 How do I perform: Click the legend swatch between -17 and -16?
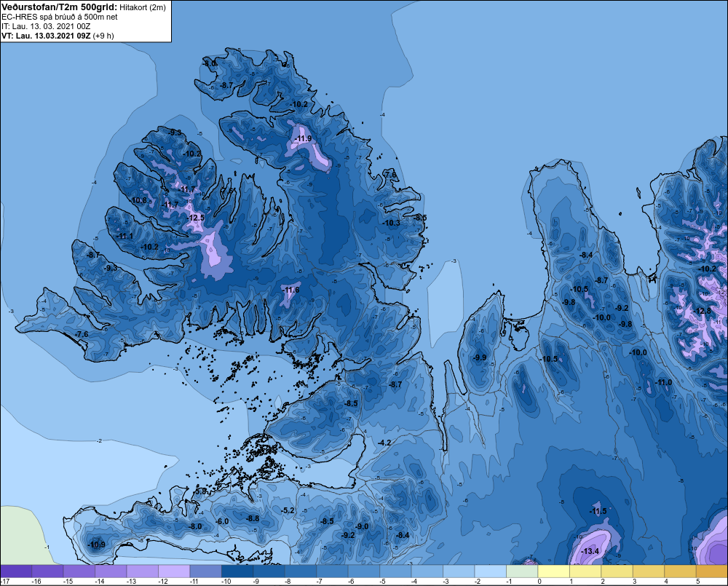[x=16, y=571]
